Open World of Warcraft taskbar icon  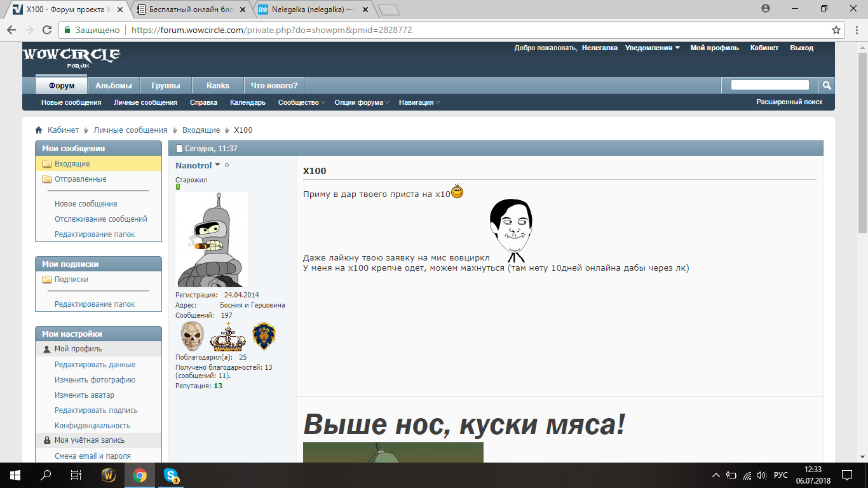coord(109,475)
